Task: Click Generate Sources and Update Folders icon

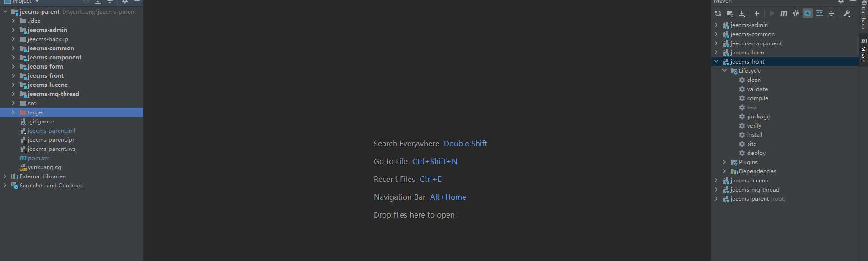Action: pyautogui.click(x=730, y=14)
